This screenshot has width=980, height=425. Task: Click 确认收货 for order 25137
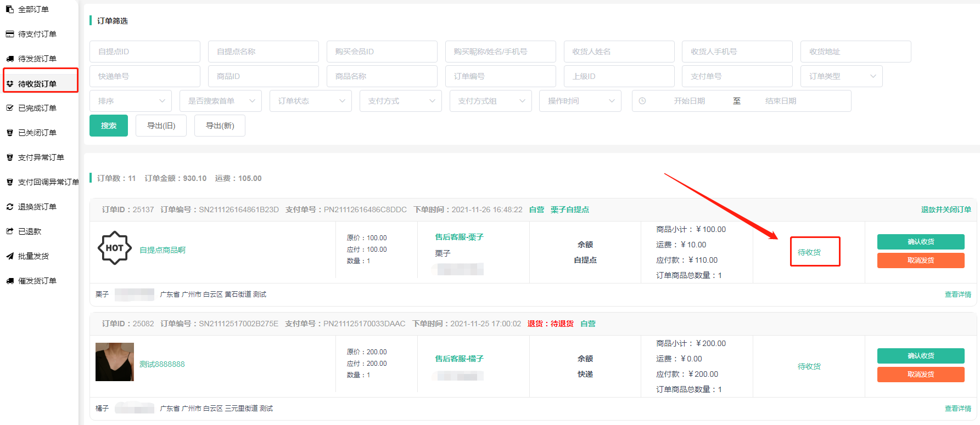click(x=921, y=242)
